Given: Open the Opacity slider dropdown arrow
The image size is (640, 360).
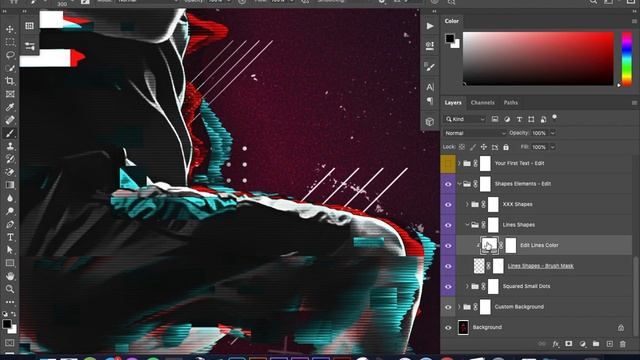Looking at the screenshot, I should coord(553,133).
